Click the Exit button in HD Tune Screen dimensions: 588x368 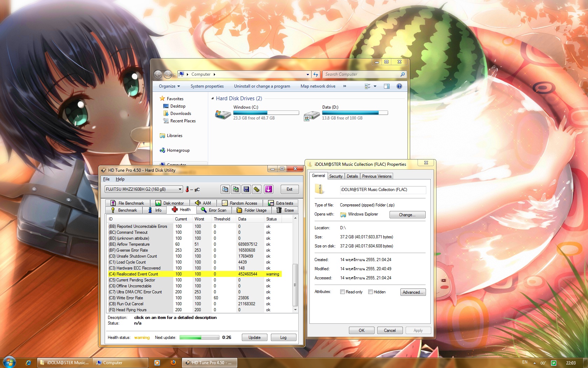tap(289, 189)
